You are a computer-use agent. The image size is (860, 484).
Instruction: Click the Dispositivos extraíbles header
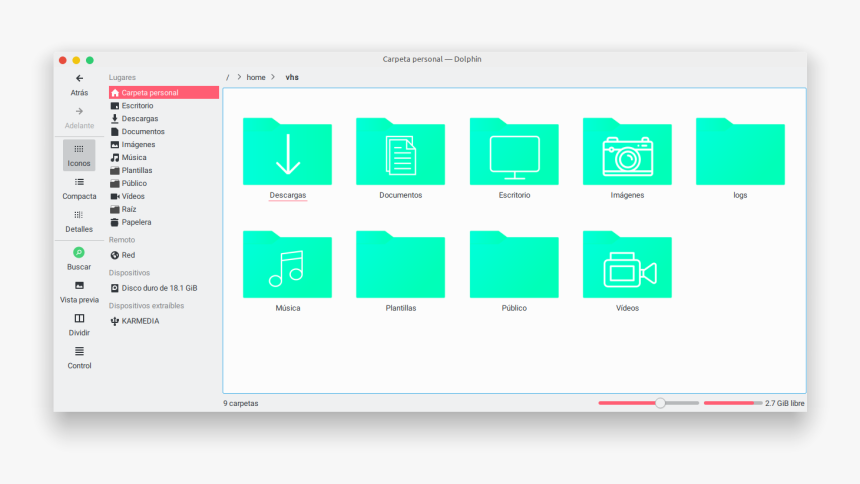146,306
